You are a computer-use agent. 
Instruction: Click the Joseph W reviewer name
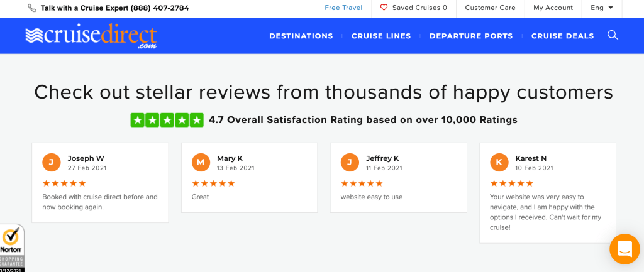pos(86,158)
